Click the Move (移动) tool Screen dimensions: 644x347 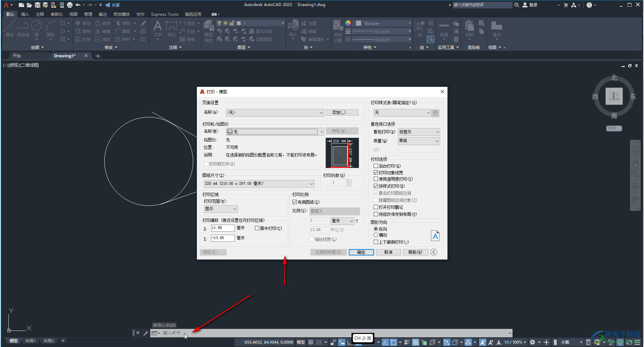tap(83, 23)
